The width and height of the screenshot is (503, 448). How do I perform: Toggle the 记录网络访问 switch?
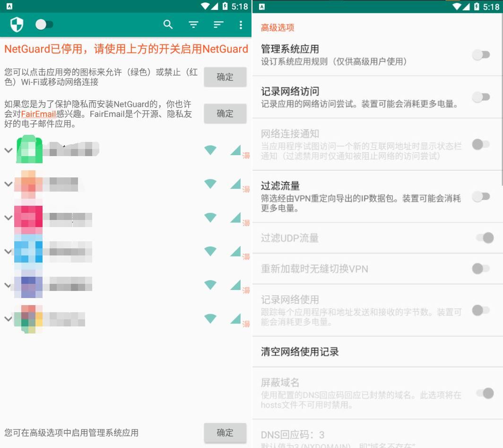pyautogui.click(x=481, y=97)
